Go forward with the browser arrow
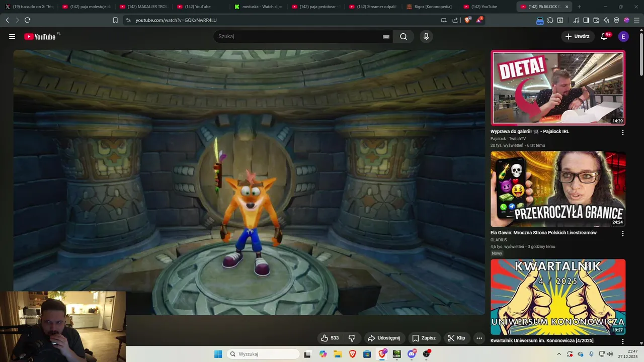The width and height of the screenshot is (644, 362). (x=17, y=20)
